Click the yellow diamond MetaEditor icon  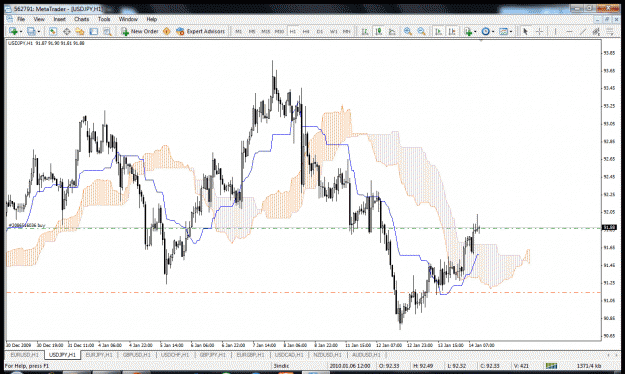[x=167, y=31]
